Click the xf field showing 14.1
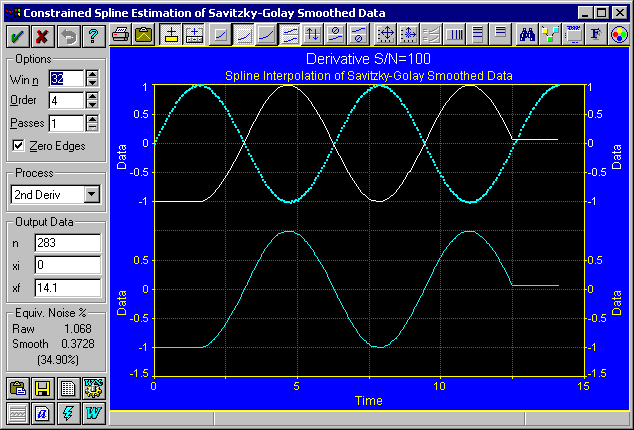634x430 pixels. pyautogui.click(x=68, y=288)
